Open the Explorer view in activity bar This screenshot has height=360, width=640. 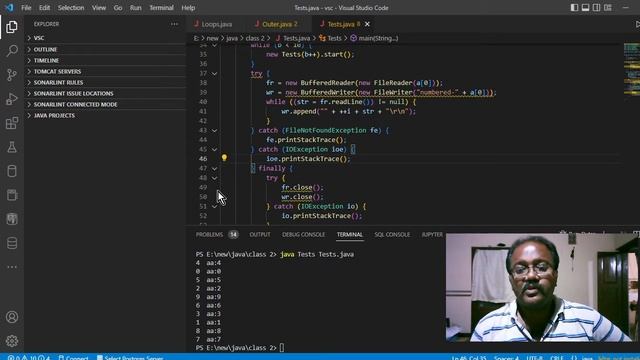[12, 27]
